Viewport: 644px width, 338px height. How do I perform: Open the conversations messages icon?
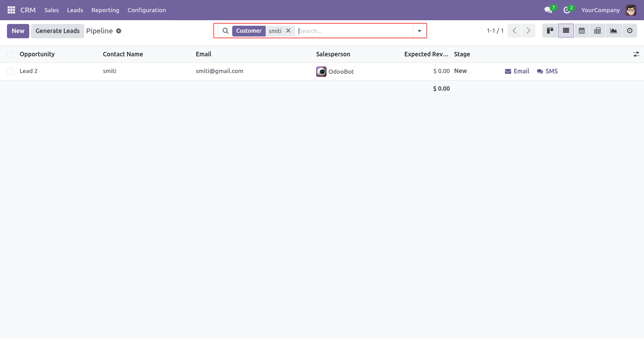tap(548, 10)
